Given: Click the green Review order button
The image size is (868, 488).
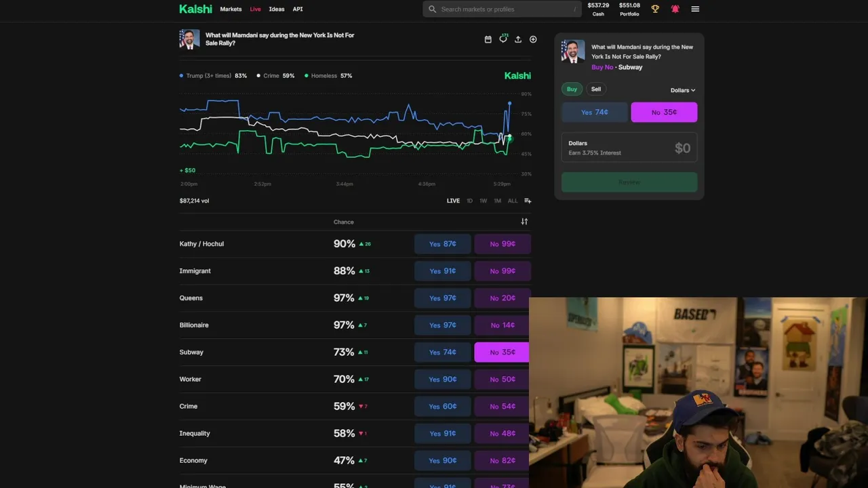Looking at the screenshot, I should (629, 182).
